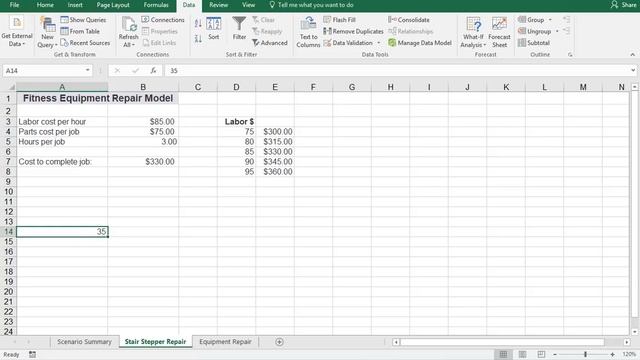640x360 pixels.
Task: Click cell showing $330.00 in column B
Action: click(143, 162)
